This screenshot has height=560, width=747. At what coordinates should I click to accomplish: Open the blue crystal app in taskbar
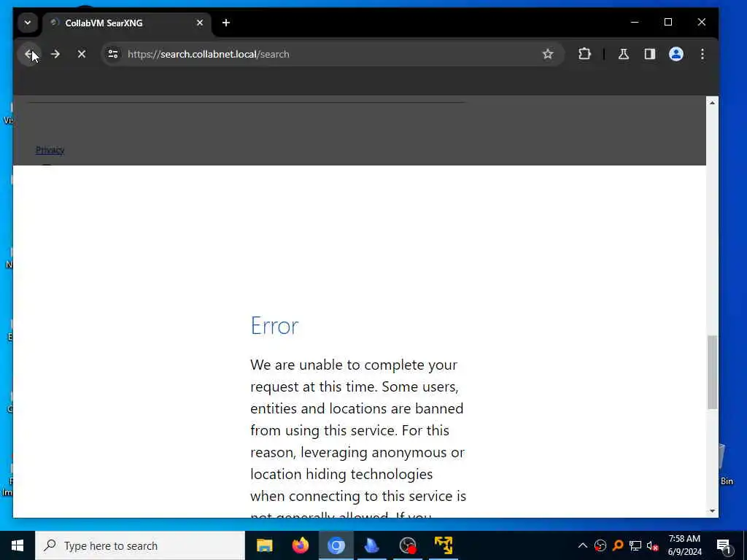371,545
